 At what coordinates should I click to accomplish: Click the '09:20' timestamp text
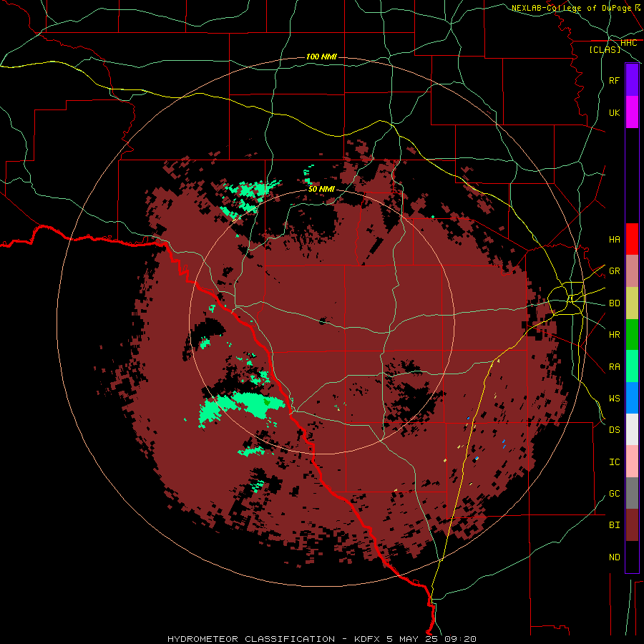click(459, 639)
